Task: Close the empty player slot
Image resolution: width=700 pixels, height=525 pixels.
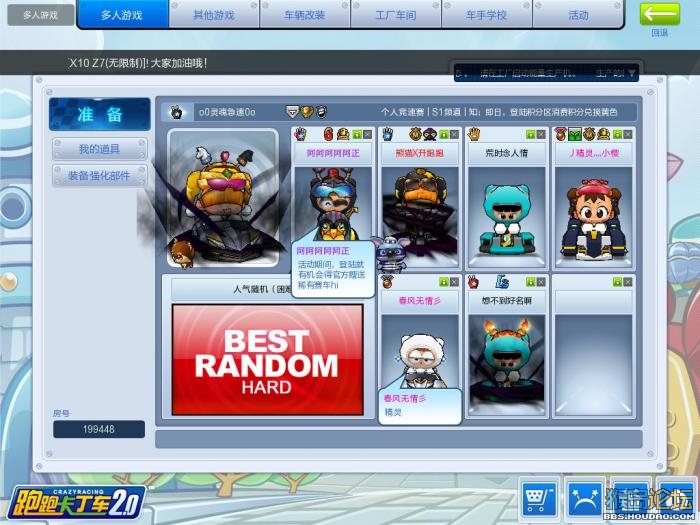Action: (628, 282)
